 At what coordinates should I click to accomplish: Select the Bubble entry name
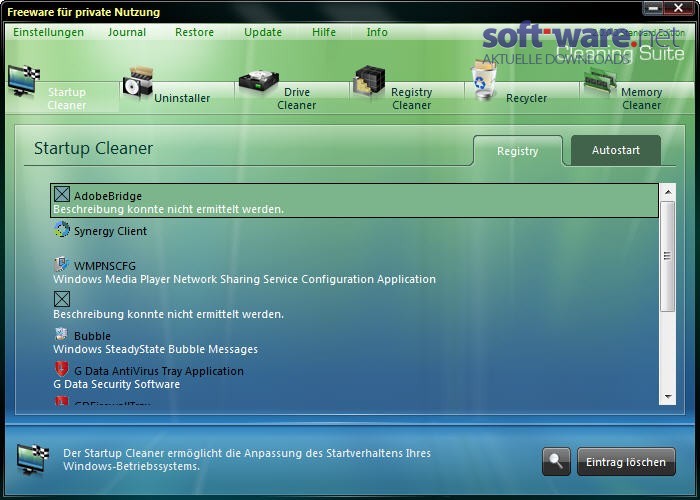(92, 336)
